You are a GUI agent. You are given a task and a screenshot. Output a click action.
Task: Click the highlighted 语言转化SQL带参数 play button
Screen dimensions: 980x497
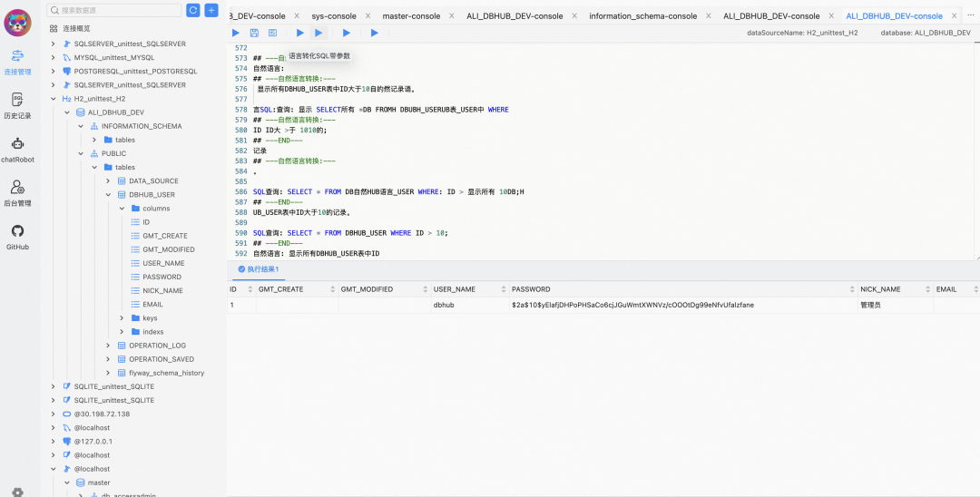pyautogui.click(x=318, y=33)
